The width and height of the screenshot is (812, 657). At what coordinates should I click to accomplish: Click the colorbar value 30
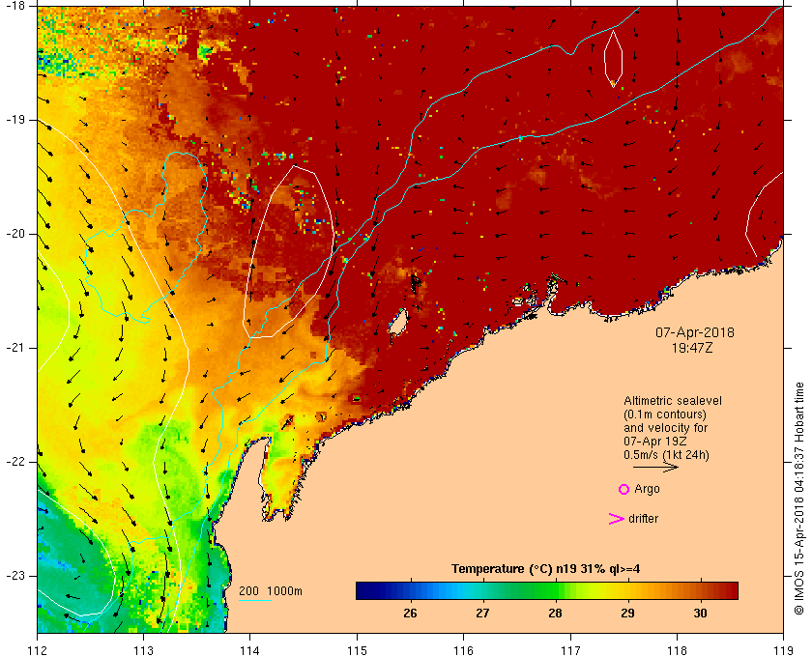(700, 614)
